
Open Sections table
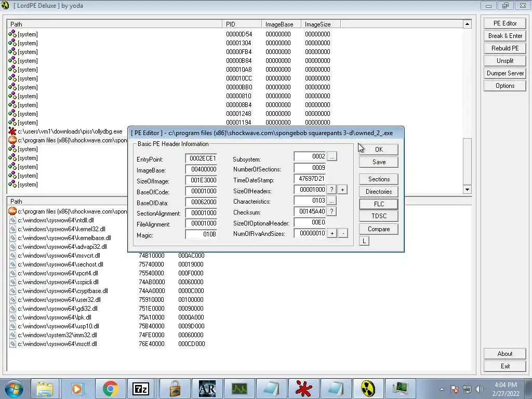pos(379,179)
